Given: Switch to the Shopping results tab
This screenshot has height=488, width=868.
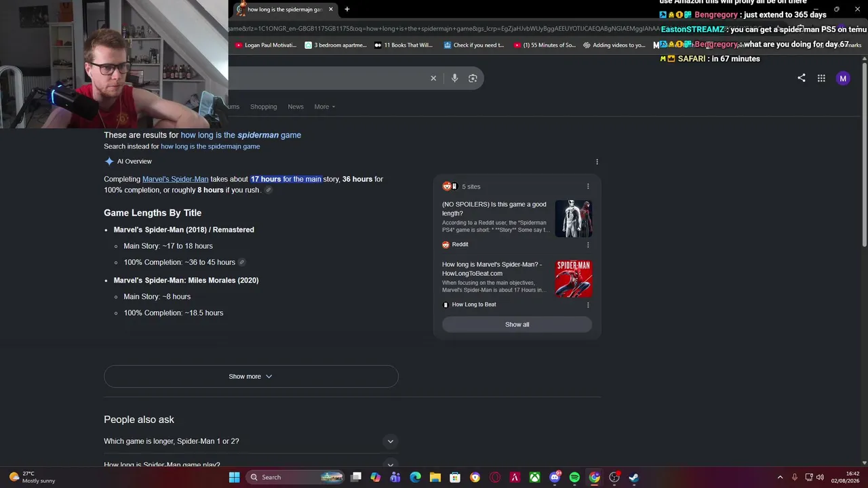Looking at the screenshot, I should [264, 106].
